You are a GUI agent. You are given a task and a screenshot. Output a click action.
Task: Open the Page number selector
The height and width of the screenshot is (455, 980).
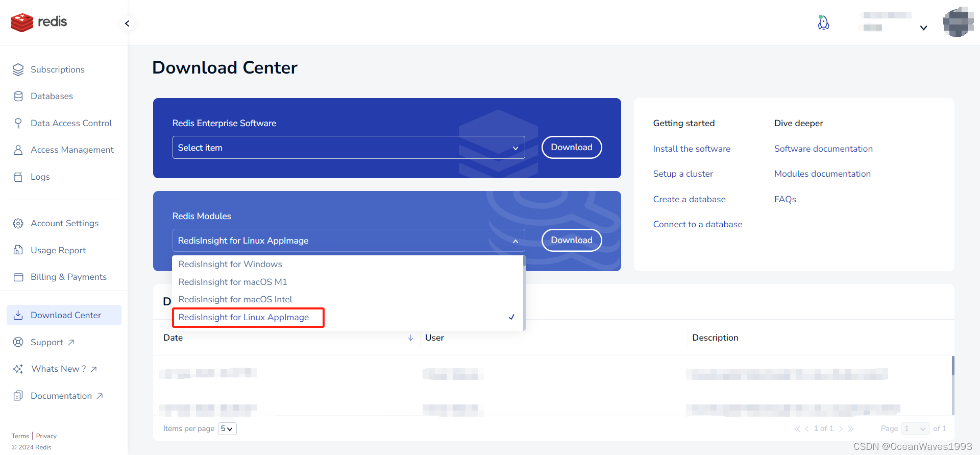point(915,428)
